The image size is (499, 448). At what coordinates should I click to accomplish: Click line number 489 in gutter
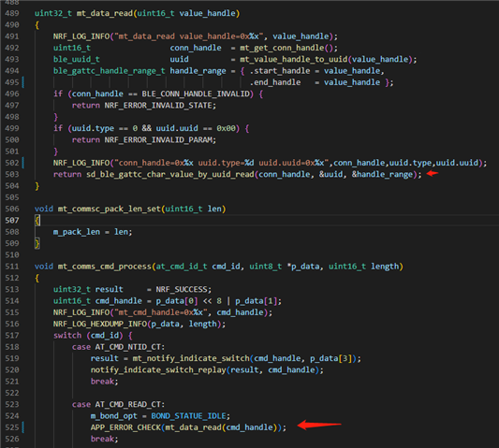click(12, 13)
